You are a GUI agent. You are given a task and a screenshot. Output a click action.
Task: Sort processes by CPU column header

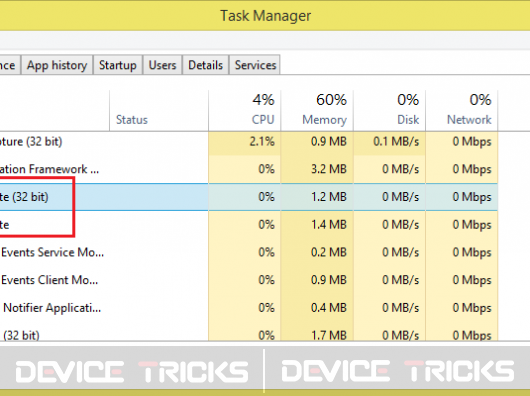(x=245, y=110)
